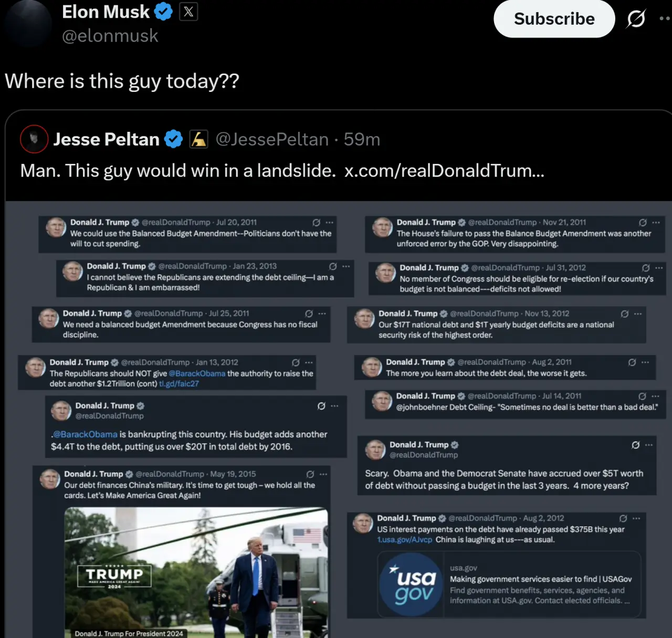The image size is (672, 638).
Task: Click Elon Musk's profile avatar
Action: click(x=27, y=24)
